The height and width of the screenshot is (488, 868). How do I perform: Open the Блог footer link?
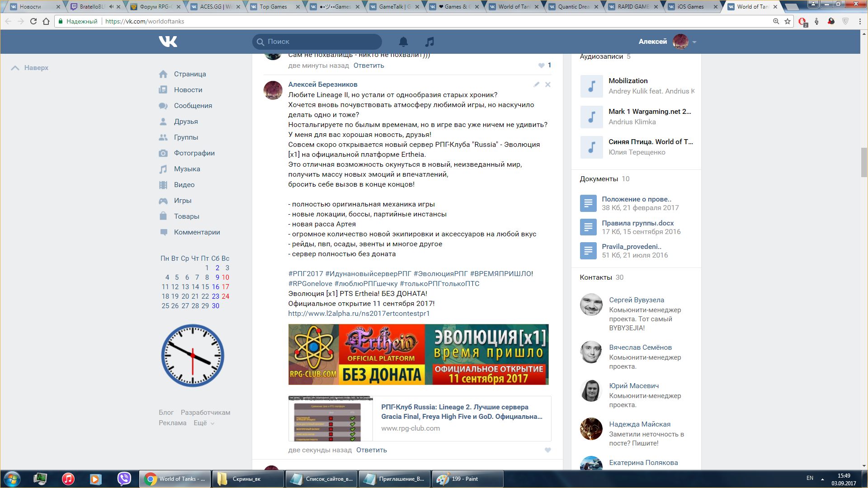point(166,413)
